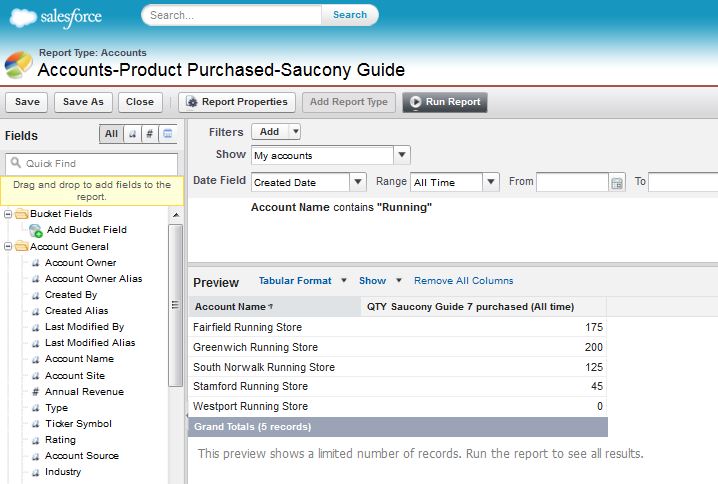
Task: Click the Fairfield Running Store row
Action: click(x=397, y=327)
